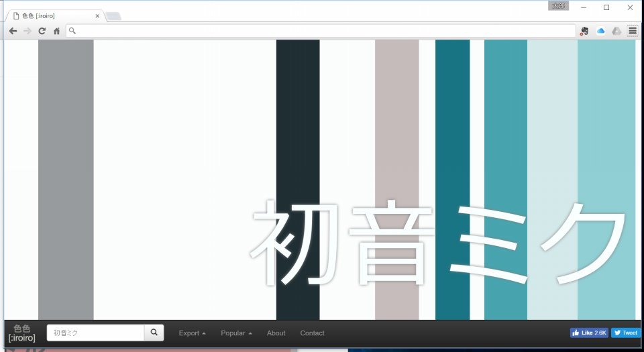This screenshot has width=644, height=352.
Task: Pick the medium teal color stripe
Action: point(506,180)
